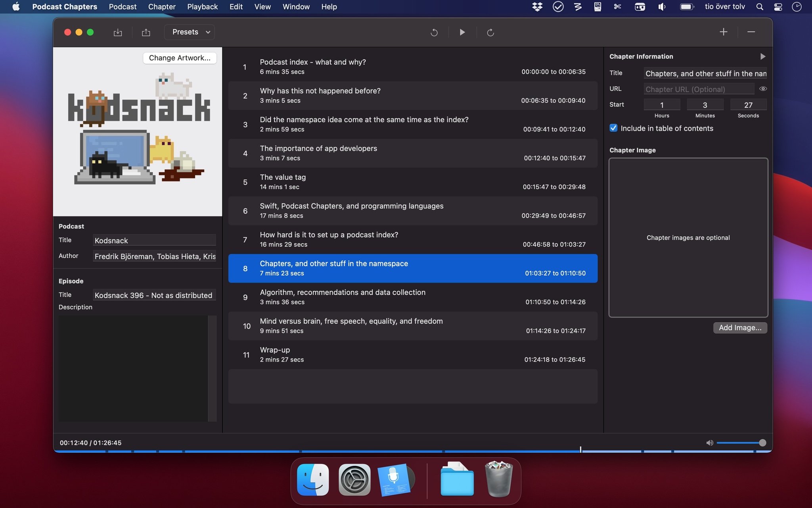
Task: Open the Podcast menu
Action: tap(123, 7)
